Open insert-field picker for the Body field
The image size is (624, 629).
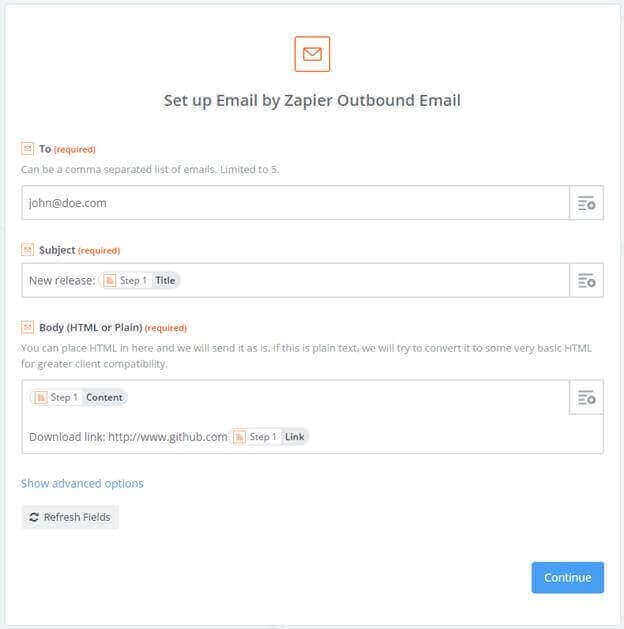[x=586, y=398]
